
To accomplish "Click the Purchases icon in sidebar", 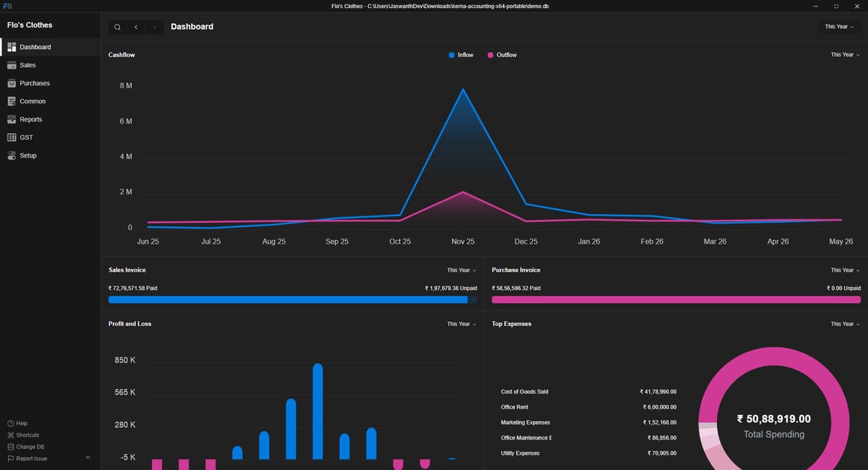I will [x=12, y=83].
